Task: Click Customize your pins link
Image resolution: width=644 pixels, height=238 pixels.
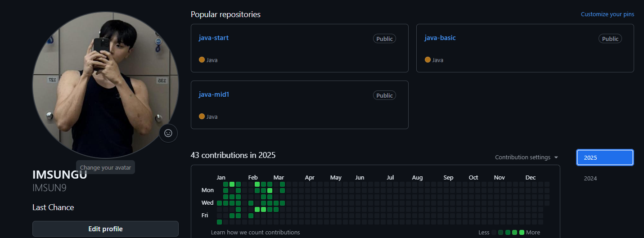Action: point(607,14)
